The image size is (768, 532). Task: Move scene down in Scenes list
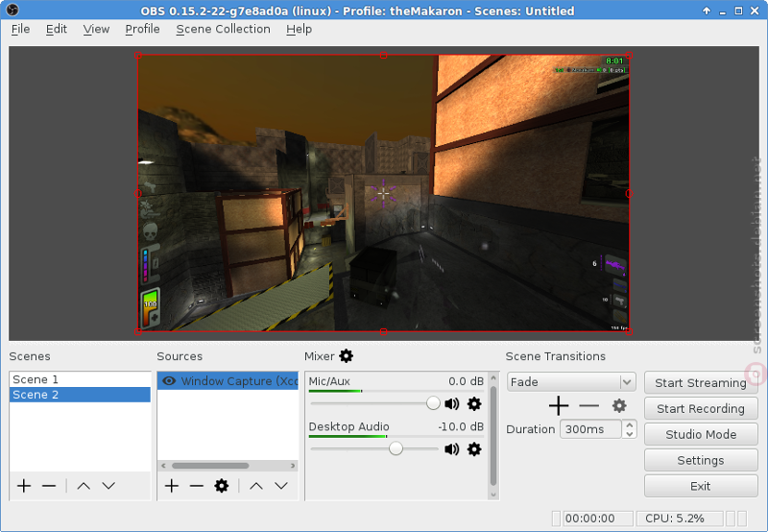[108, 486]
